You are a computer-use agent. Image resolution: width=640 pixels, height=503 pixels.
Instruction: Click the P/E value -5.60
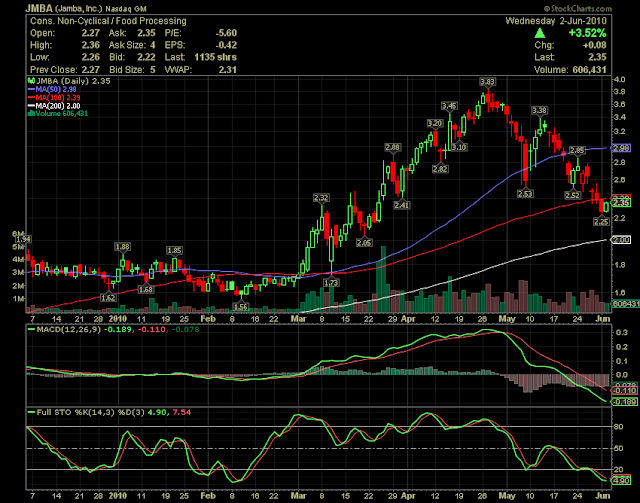226,33
